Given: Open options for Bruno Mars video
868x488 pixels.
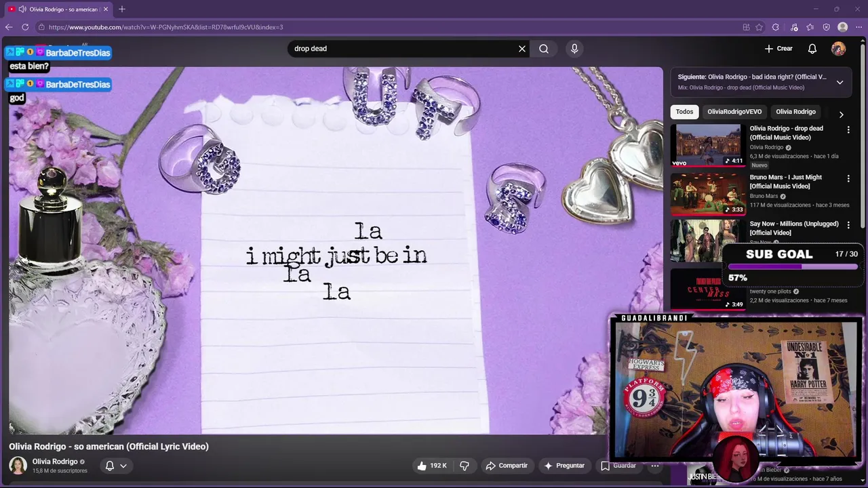Looking at the screenshot, I should click(x=848, y=178).
